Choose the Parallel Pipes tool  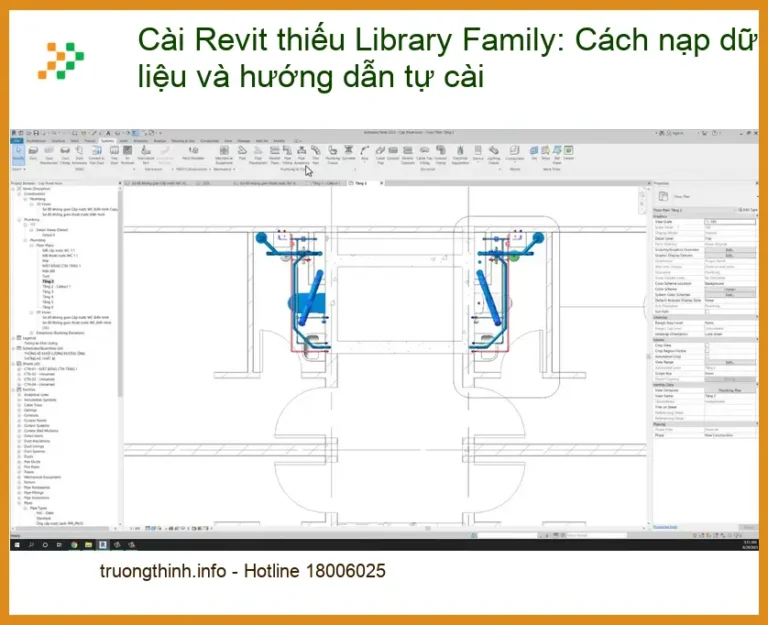(275, 154)
